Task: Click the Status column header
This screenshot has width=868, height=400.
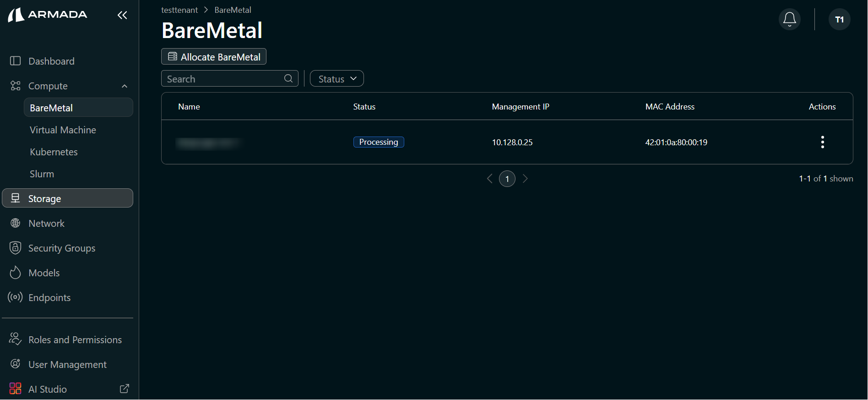Action: coord(364,106)
